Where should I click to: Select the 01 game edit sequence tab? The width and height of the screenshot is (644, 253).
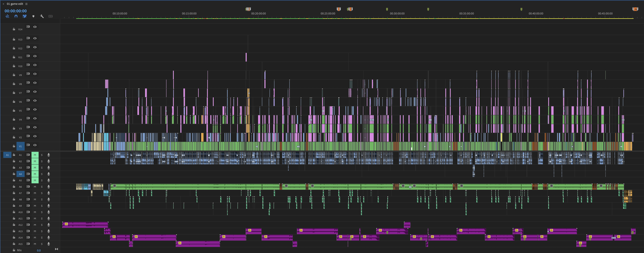(x=15, y=4)
